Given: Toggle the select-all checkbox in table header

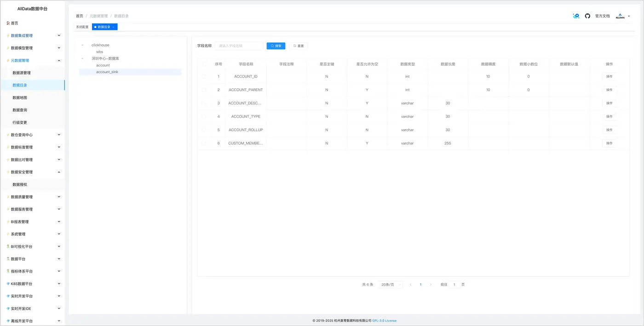Looking at the screenshot, I should [x=204, y=64].
